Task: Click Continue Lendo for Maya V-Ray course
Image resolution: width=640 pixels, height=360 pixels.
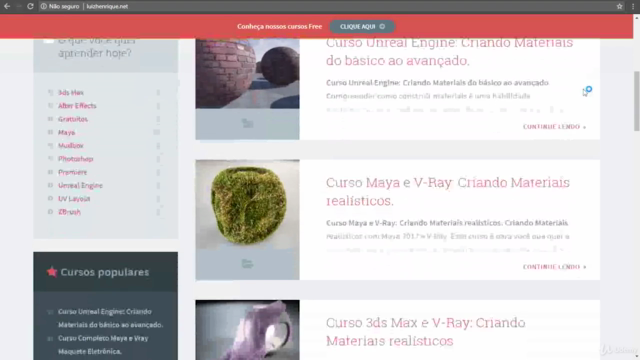Action: coord(554,267)
